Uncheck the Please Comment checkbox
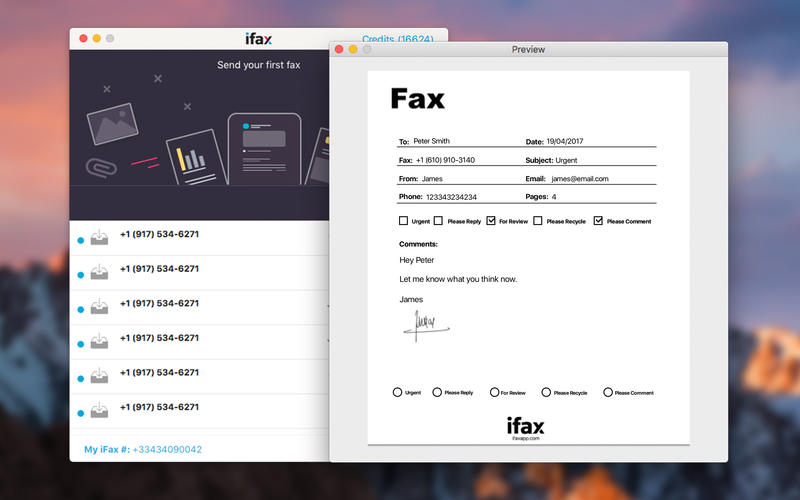Screen dimensions: 800x500 tap(598, 220)
